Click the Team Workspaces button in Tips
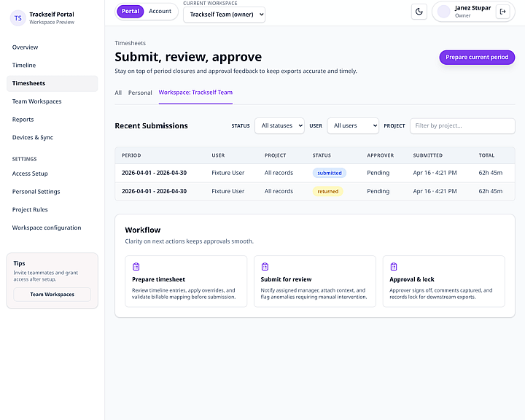This screenshot has width=525, height=420. (x=52, y=295)
